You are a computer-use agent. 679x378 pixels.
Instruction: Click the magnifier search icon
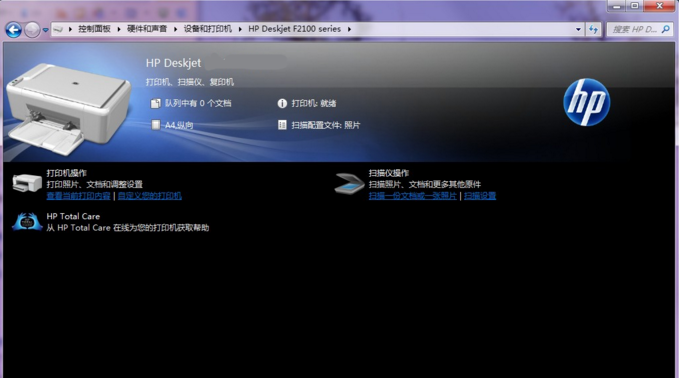666,29
